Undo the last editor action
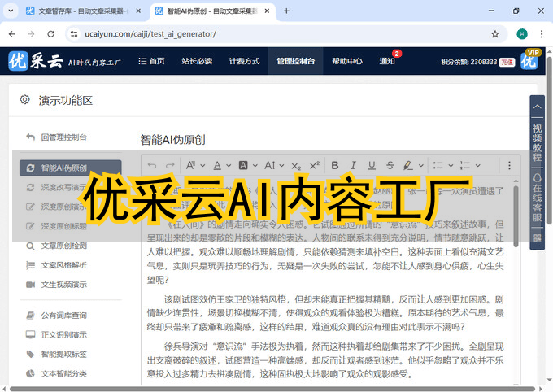Screen dimensions: 553x392 (x=152, y=166)
